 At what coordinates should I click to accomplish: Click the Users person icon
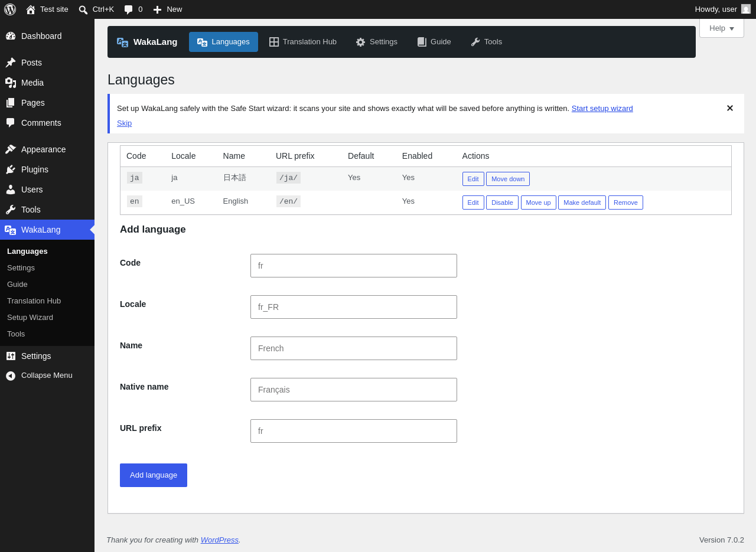point(11,190)
